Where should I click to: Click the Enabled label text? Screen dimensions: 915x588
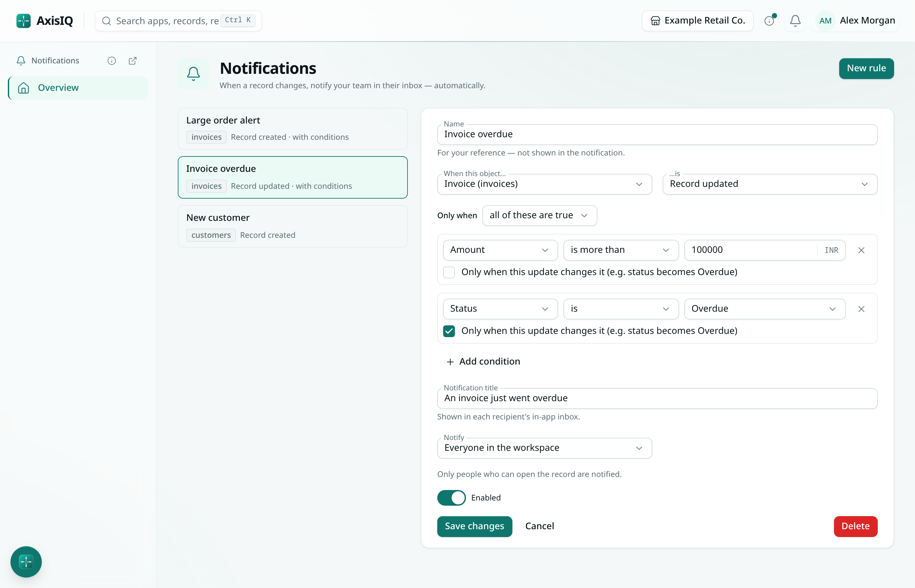[x=485, y=498]
